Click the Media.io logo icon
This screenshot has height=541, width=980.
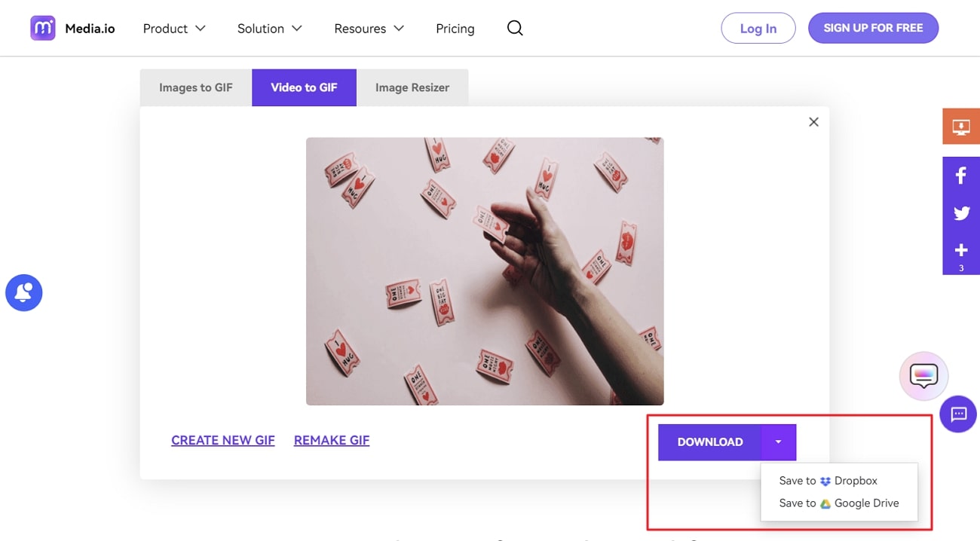[43, 29]
